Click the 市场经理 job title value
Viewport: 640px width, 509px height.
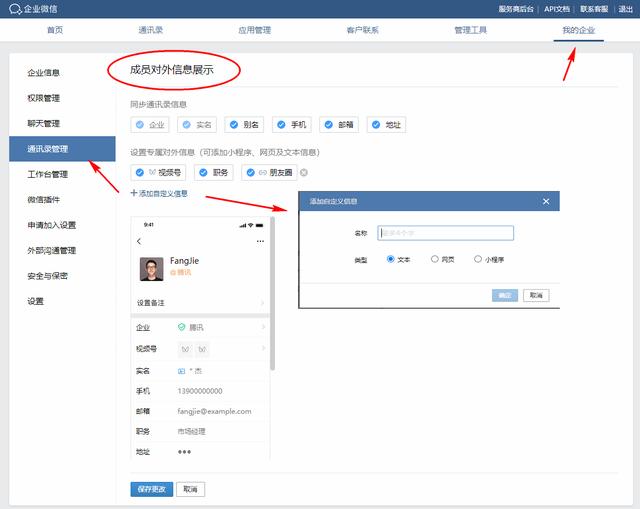[191, 431]
